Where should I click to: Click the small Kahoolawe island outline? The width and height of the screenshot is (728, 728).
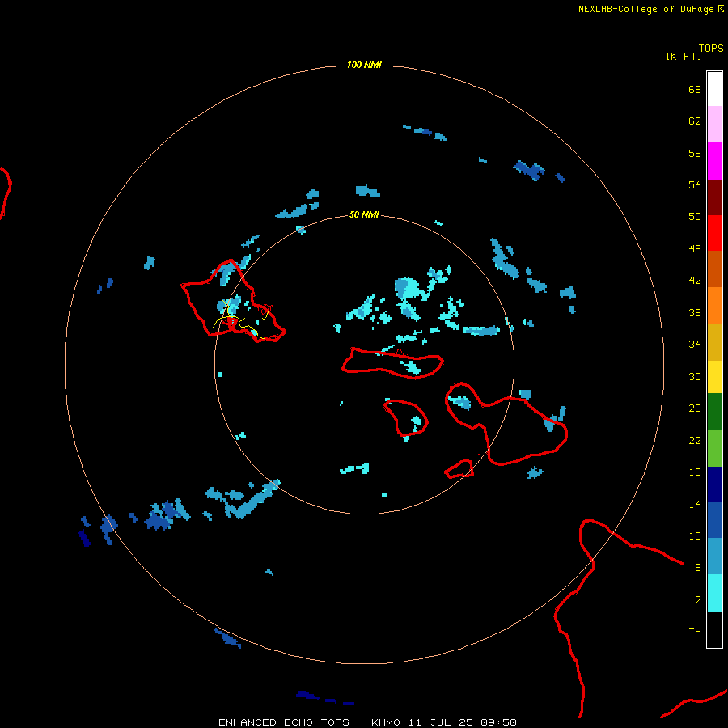point(459,468)
